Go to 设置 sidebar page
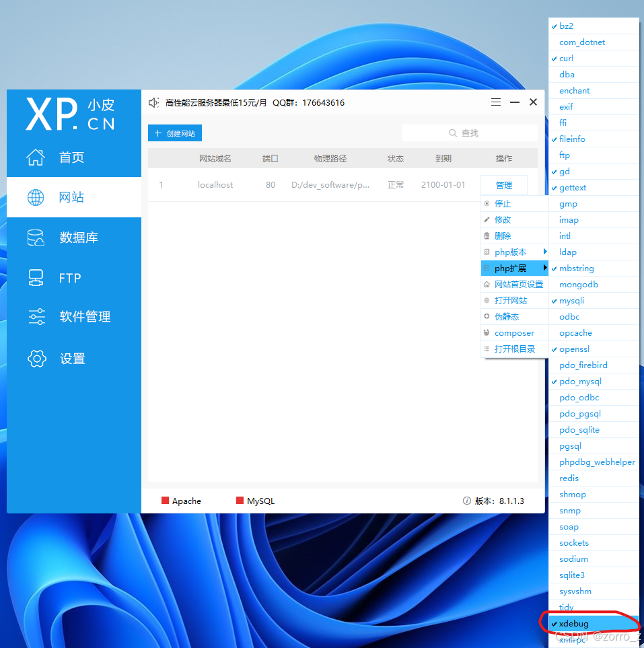Screen dimensions: 644x648 [x=74, y=358]
